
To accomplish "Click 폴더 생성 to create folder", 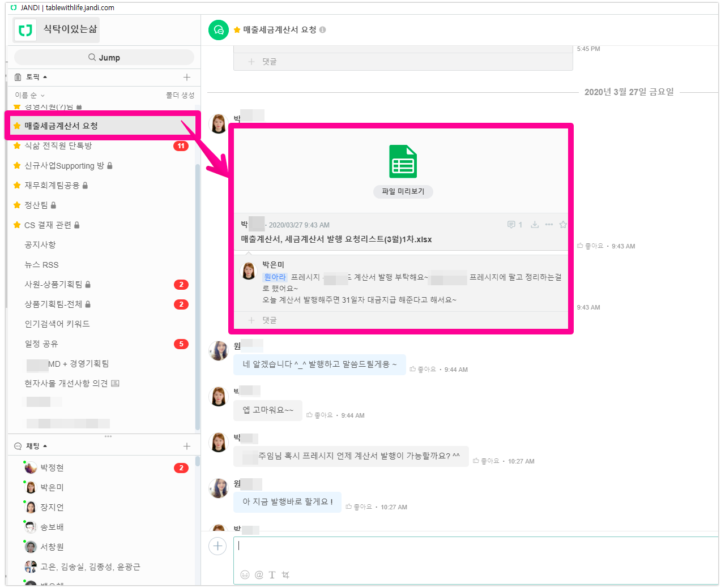I will [180, 95].
